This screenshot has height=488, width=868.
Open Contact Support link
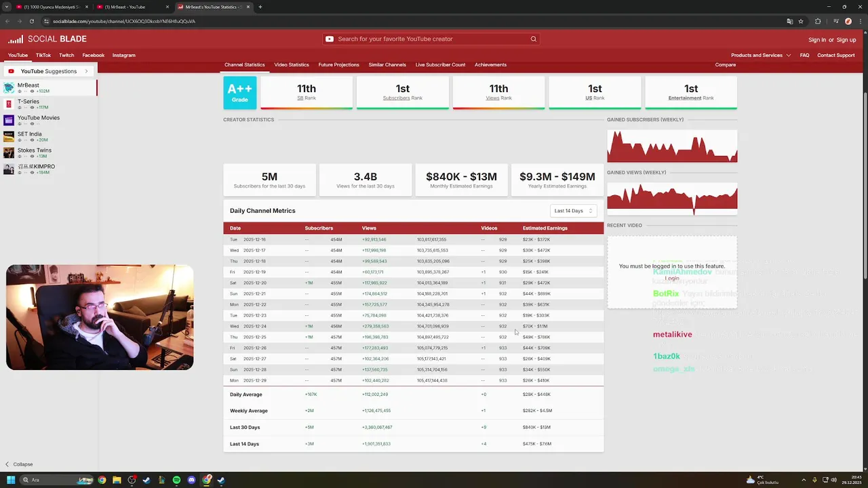click(835, 55)
